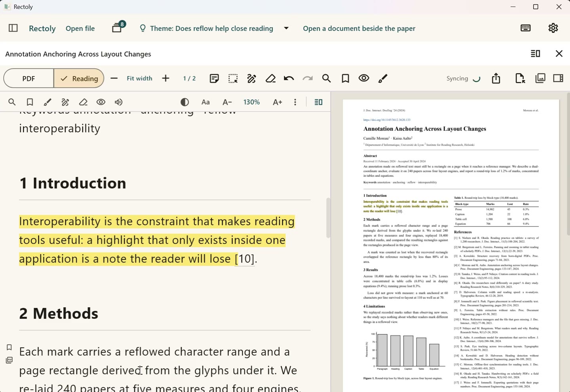Viewport: 570px width, 392px height.
Task: Zoom in with the plus button
Action: (166, 78)
